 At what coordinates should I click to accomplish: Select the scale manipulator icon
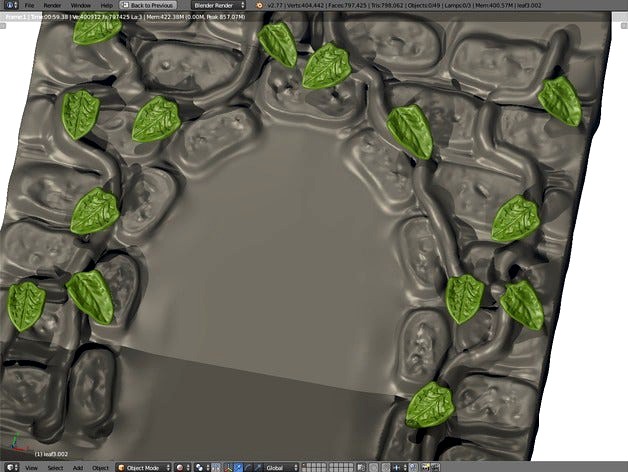coord(258,467)
